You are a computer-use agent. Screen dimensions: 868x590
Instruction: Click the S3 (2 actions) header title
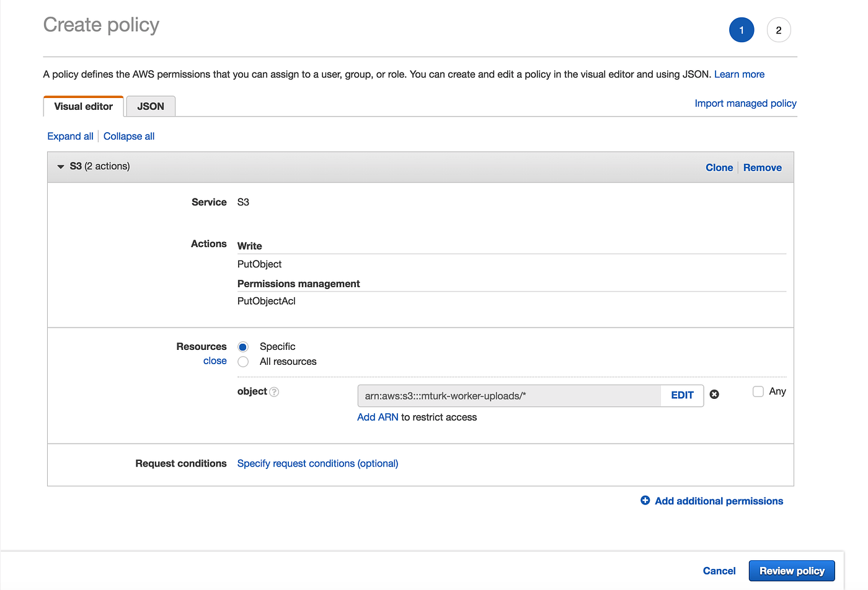(x=100, y=166)
